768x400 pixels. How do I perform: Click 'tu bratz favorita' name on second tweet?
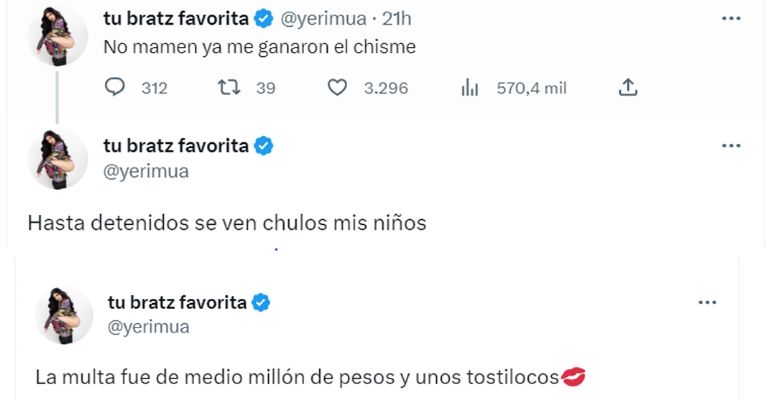[176, 146]
